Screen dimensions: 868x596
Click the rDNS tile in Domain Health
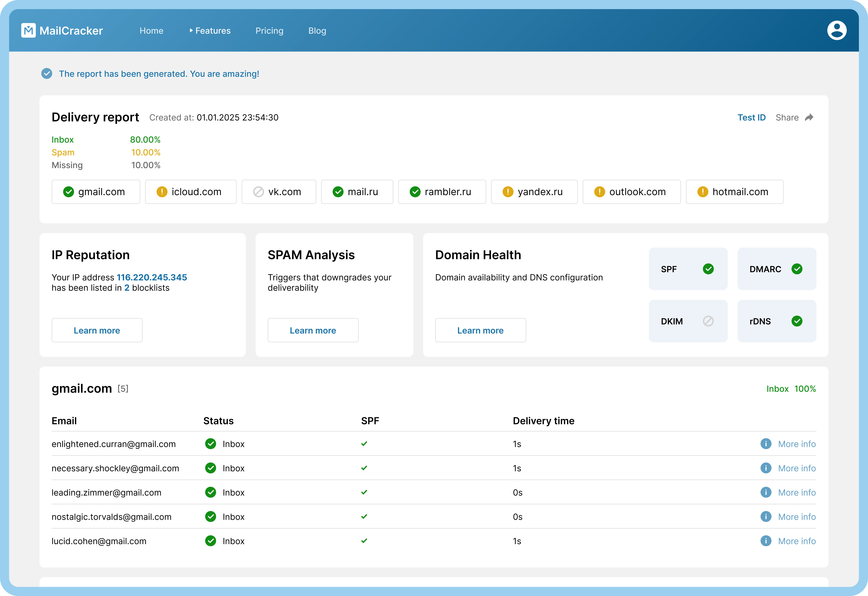point(776,321)
